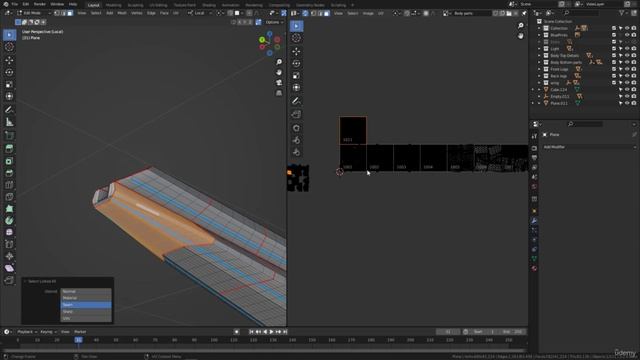Select the Scale tool in 3D viewport toolbar
The height and width of the screenshot is (360, 640).
pos(9,84)
